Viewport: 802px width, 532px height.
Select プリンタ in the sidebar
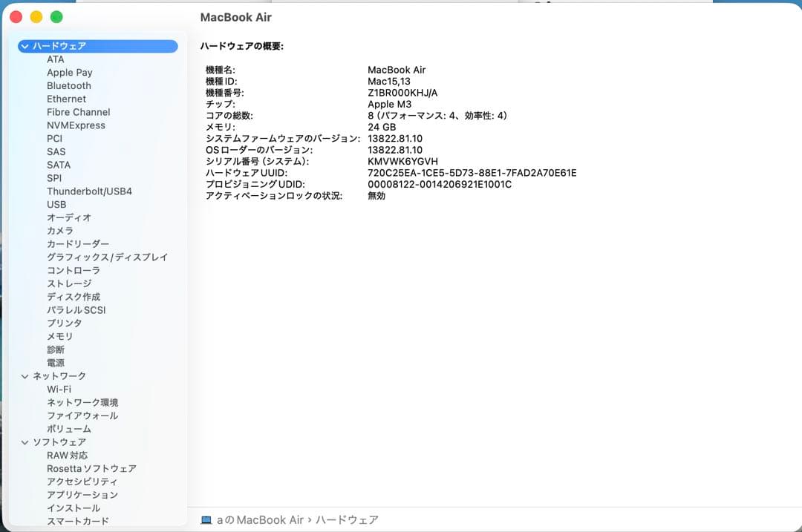(65, 323)
